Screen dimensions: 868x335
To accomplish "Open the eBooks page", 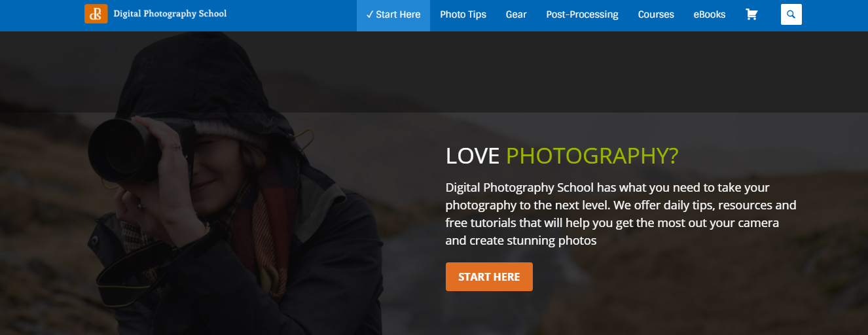I will tap(709, 14).
